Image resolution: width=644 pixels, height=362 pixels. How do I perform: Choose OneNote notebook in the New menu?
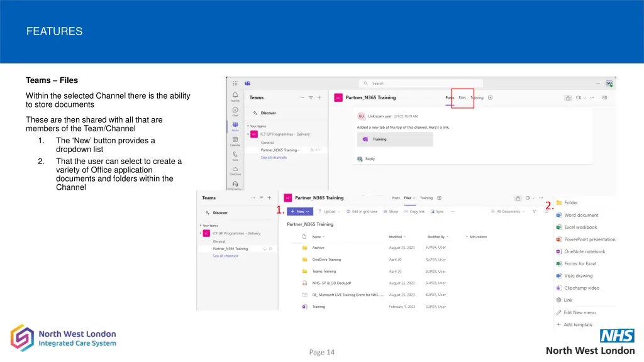click(584, 251)
